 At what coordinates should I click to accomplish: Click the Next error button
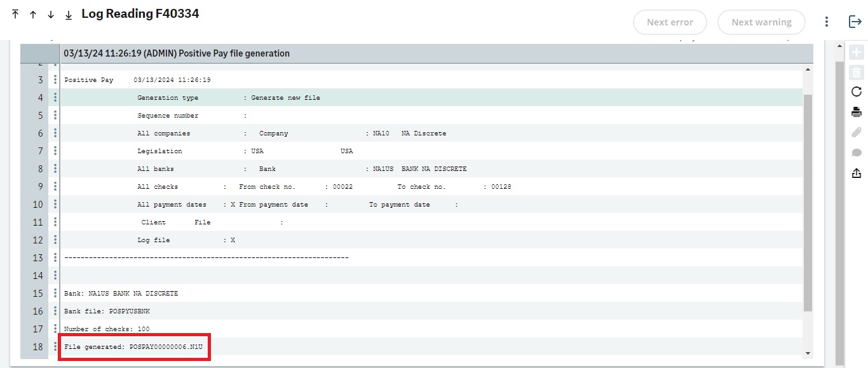(670, 22)
